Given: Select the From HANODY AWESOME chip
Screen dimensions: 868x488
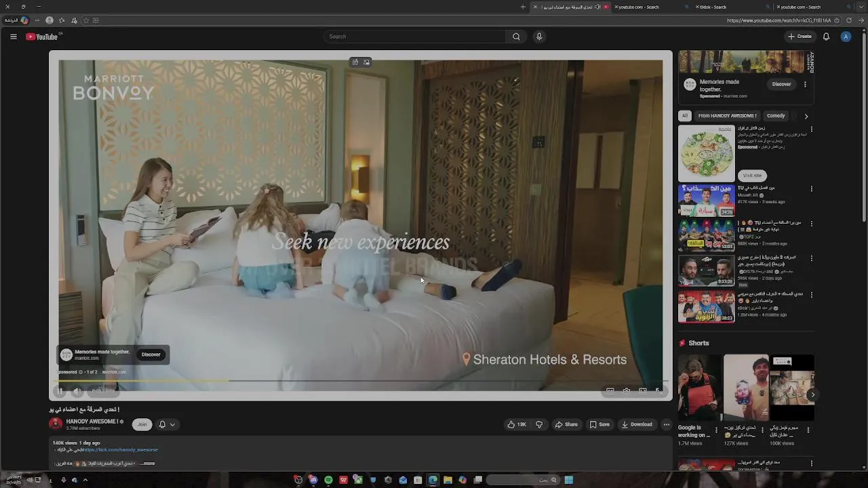Looking at the screenshot, I should click(x=727, y=116).
